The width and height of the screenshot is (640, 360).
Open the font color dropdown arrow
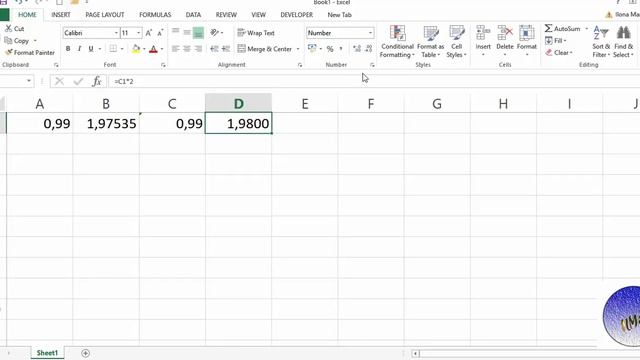tap(162, 49)
